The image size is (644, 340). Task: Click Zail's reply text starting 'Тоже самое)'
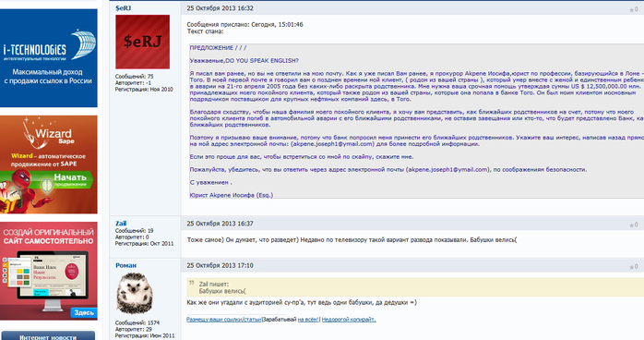[352, 239]
